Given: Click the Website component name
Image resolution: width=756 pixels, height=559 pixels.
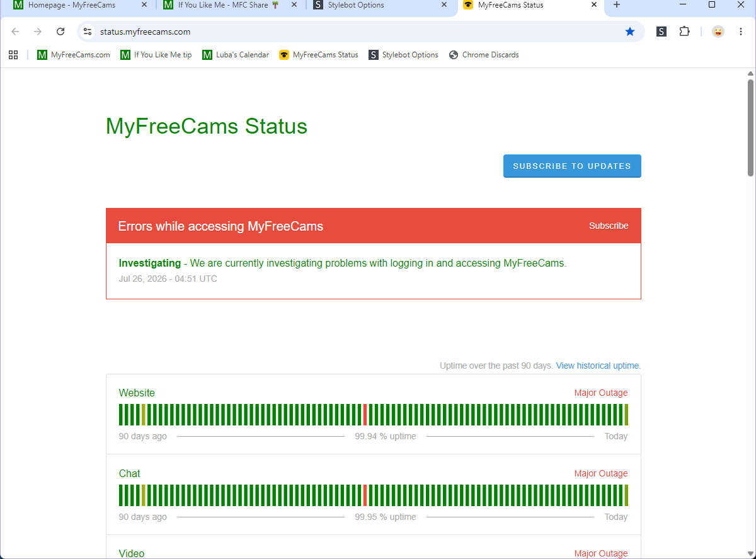Looking at the screenshot, I should coord(137,393).
